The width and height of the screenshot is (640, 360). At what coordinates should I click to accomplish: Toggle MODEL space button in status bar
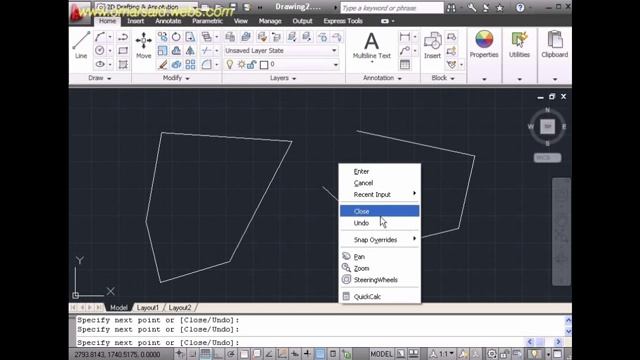(x=381, y=354)
